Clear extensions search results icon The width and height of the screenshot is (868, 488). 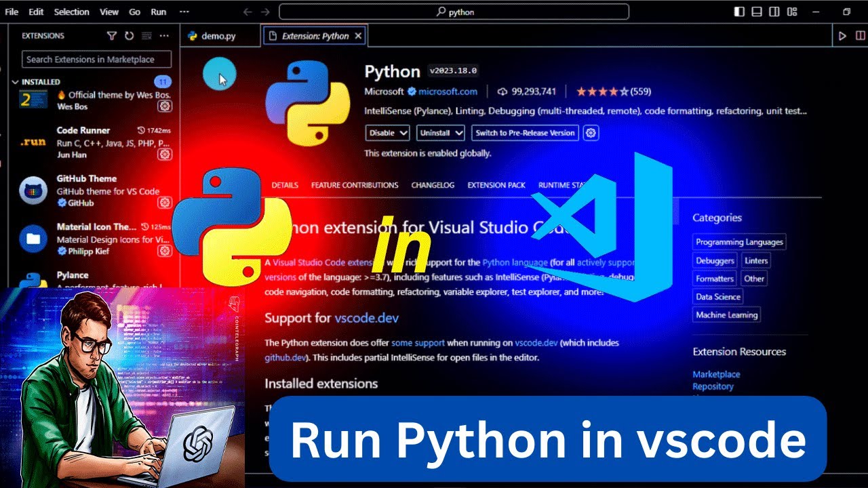coord(146,36)
